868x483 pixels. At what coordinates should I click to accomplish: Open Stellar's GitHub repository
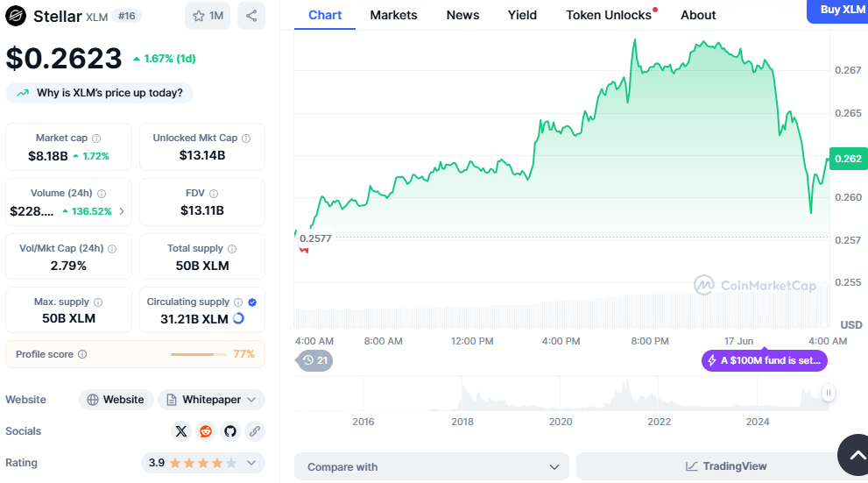pos(230,431)
